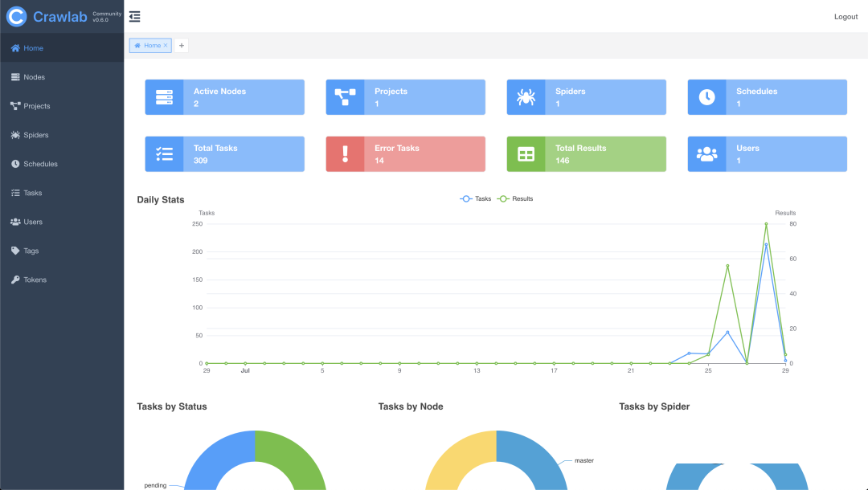The height and width of the screenshot is (490, 868).
Task: Toggle the Tasks series in chart legend
Action: (476, 198)
